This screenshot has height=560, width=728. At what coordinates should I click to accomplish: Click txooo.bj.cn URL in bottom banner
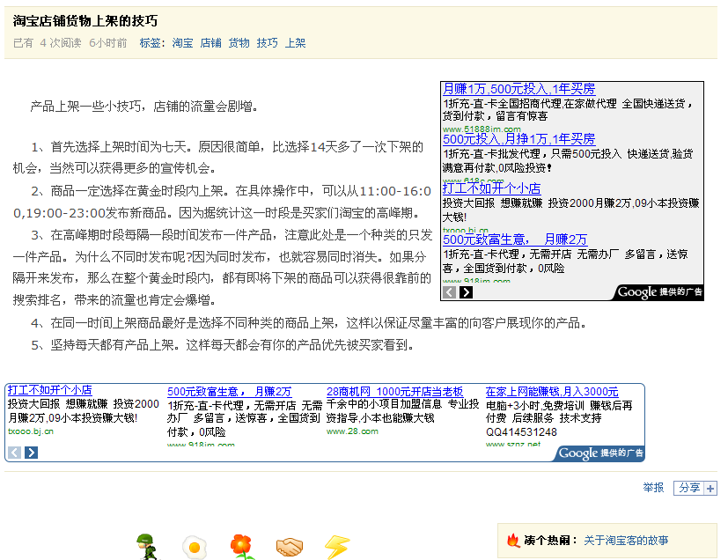click(31, 431)
